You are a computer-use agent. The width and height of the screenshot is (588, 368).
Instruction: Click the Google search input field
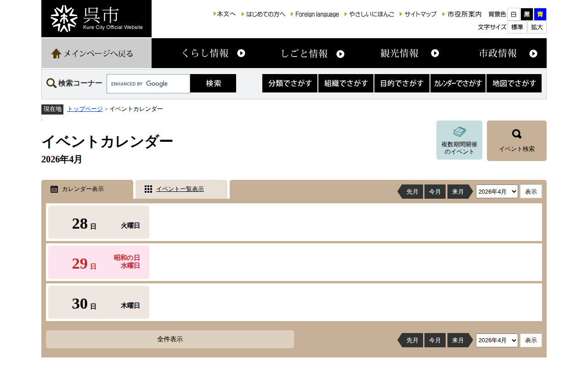[x=148, y=84]
